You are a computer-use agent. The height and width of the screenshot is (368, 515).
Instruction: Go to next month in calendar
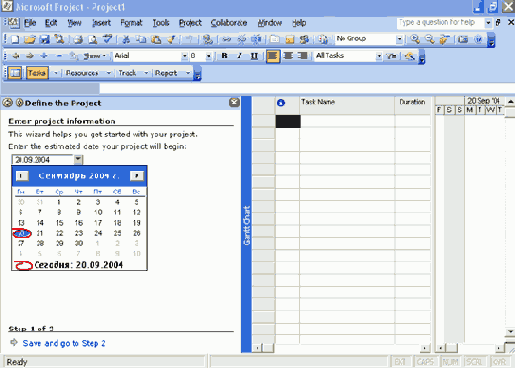pos(137,176)
